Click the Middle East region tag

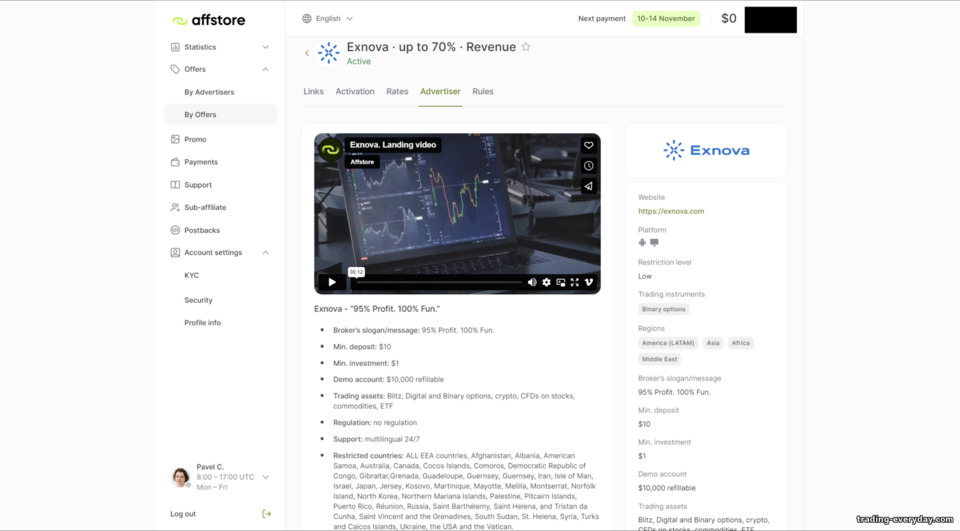pos(659,359)
